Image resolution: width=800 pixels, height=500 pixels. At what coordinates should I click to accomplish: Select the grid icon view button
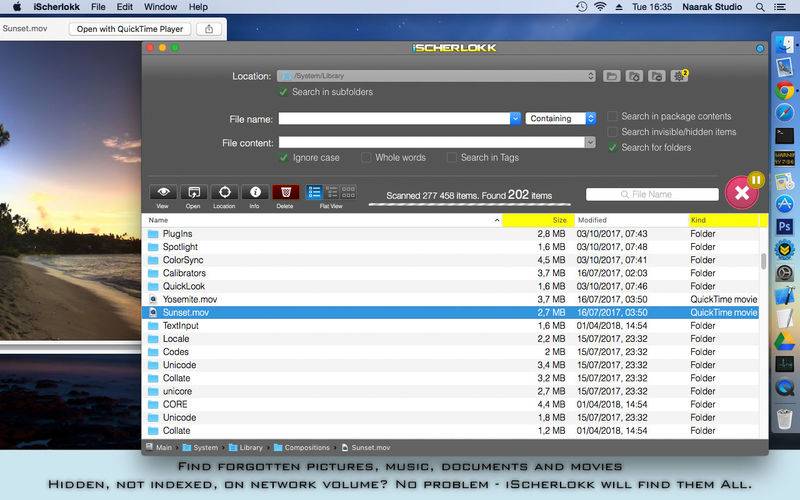[x=348, y=192]
